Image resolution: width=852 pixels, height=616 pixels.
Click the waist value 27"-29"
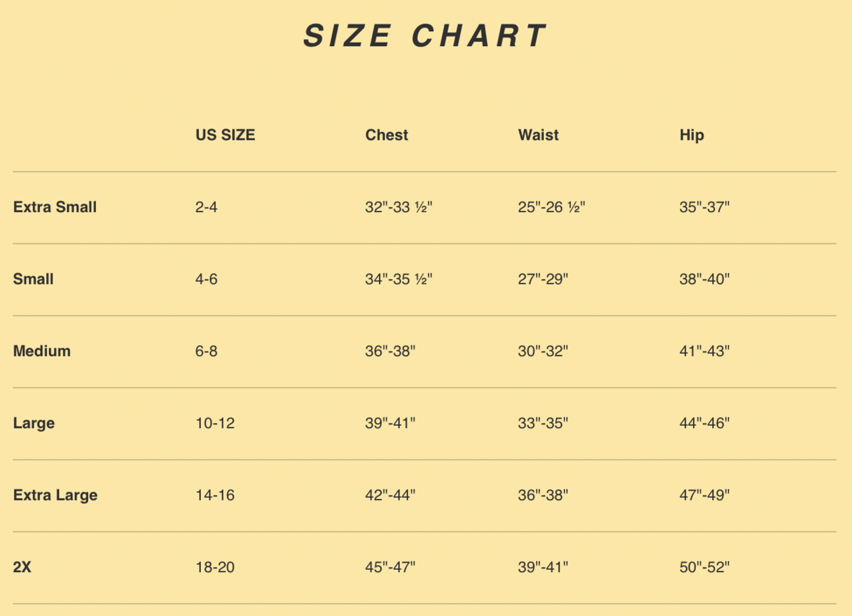(x=543, y=279)
